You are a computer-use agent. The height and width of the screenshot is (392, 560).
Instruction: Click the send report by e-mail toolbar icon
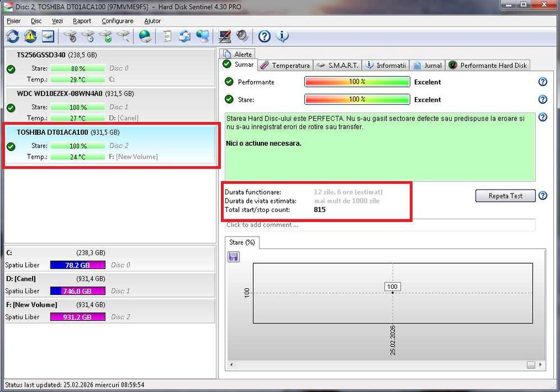pyautogui.click(x=184, y=36)
